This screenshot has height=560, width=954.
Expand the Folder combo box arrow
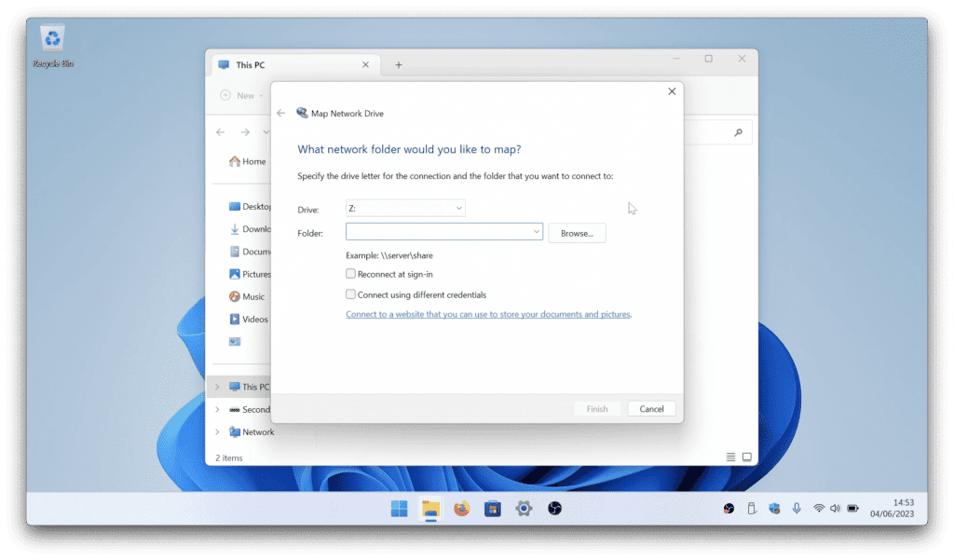tap(536, 231)
